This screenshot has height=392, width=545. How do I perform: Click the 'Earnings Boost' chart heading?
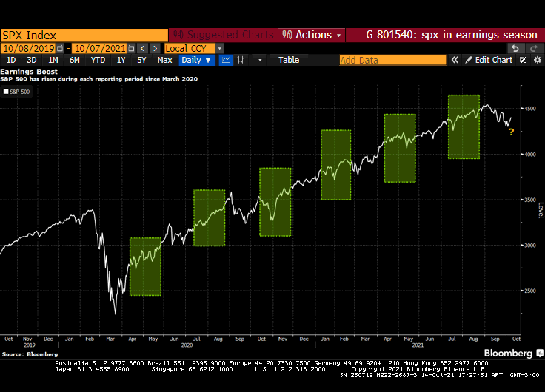pos(29,72)
